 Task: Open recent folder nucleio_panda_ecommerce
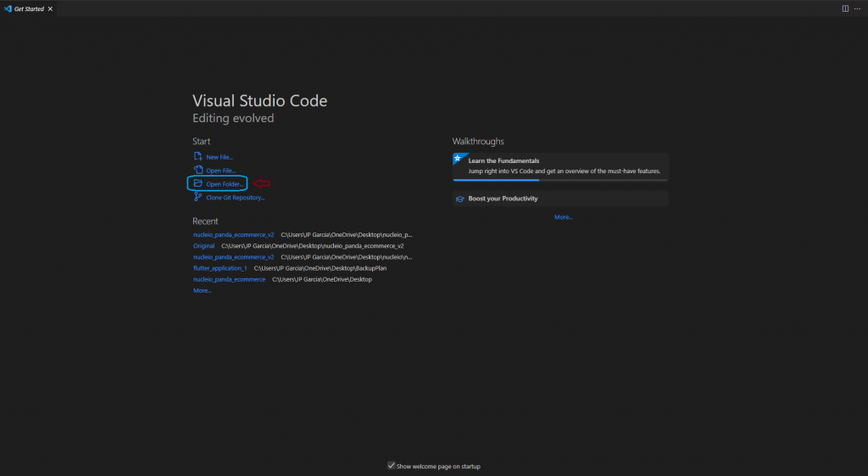[229, 279]
